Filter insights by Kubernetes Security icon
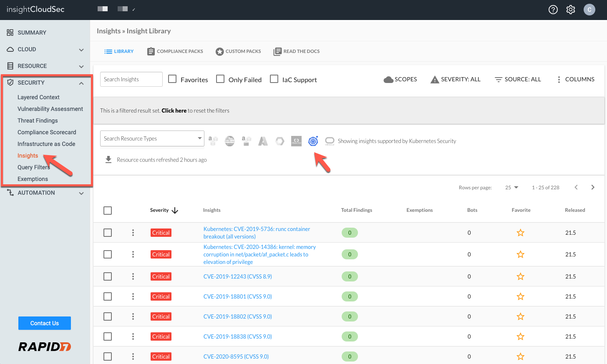Viewport: 607px width, 364px height. click(x=313, y=141)
